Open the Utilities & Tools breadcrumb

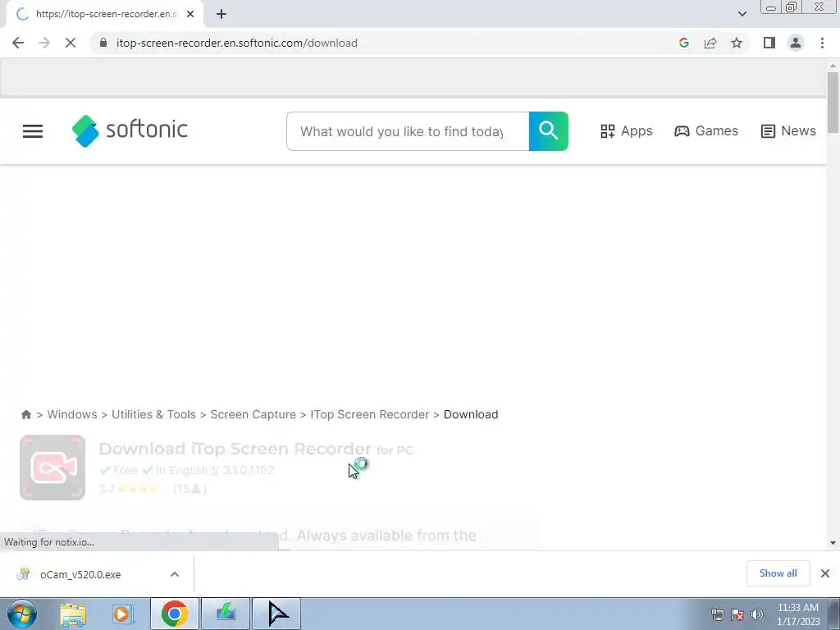tap(153, 414)
